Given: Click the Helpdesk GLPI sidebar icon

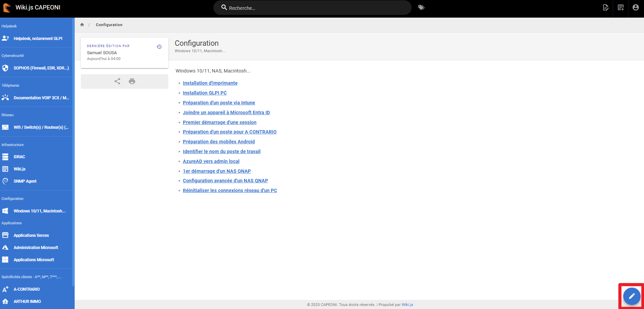Looking at the screenshot, I should pos(5,38).
